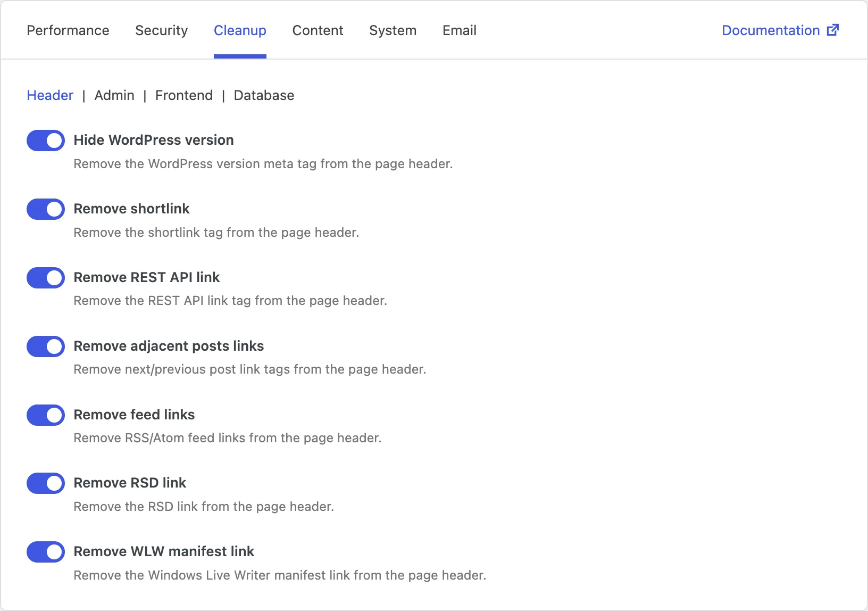The height and width of the screenshot is (611, 868).
Task: Click the Remove feed links label
Action: click(134, 415)
